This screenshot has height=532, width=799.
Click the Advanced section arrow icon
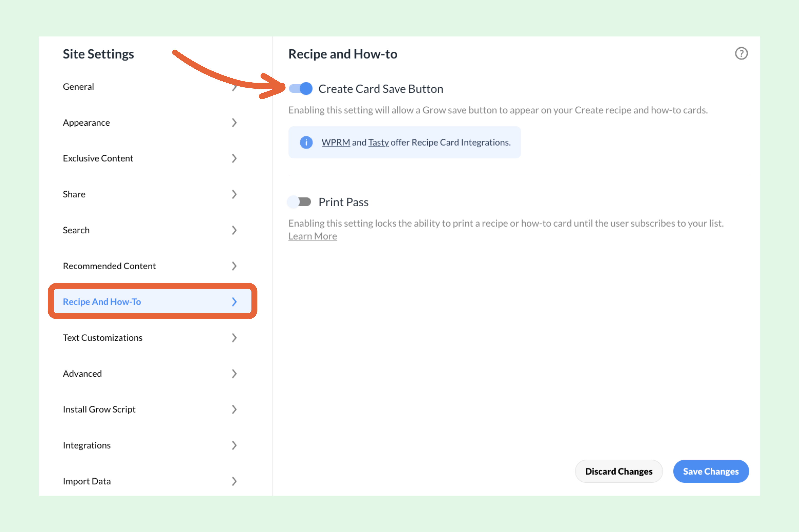tap(234, 374)
